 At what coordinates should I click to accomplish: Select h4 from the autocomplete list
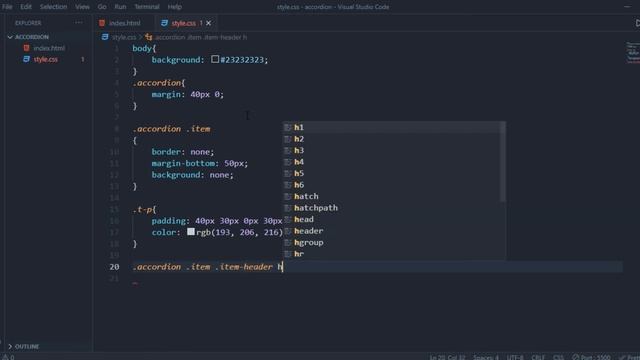393,162
